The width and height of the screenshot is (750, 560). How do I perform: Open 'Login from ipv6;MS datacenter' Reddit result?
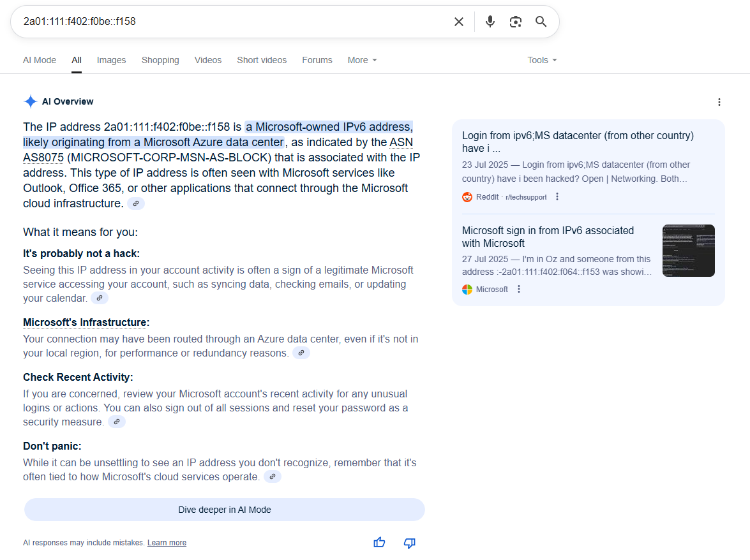tap(578, 142)
